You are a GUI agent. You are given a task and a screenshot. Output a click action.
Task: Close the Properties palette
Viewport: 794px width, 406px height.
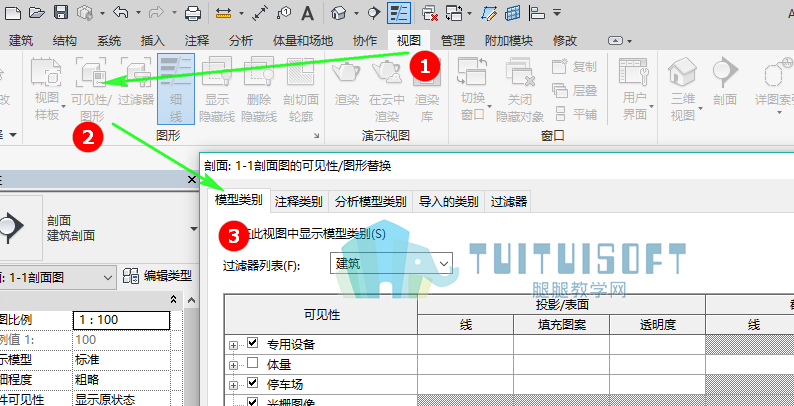tap(191, 179)
